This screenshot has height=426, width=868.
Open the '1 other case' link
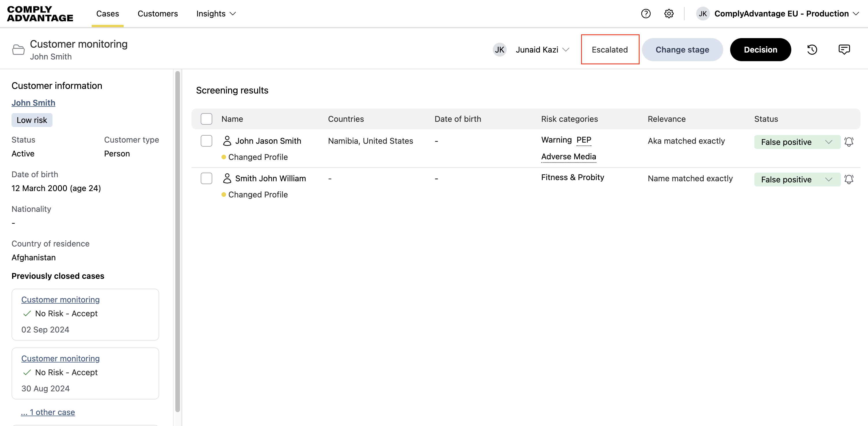point(48,412)
